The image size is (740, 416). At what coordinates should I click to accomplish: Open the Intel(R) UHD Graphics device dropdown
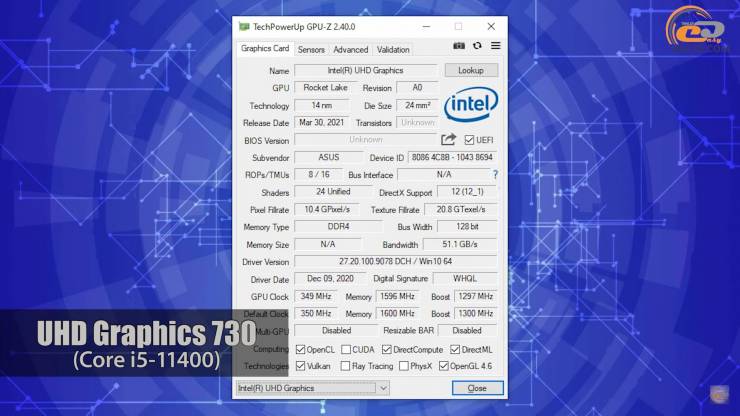point(312,388)
